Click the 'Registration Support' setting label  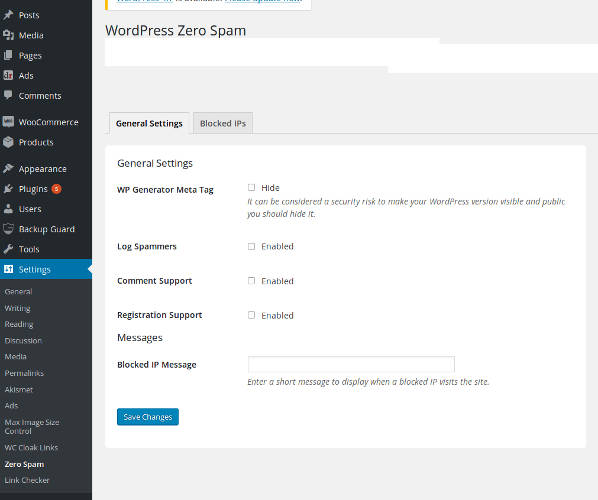160,315
